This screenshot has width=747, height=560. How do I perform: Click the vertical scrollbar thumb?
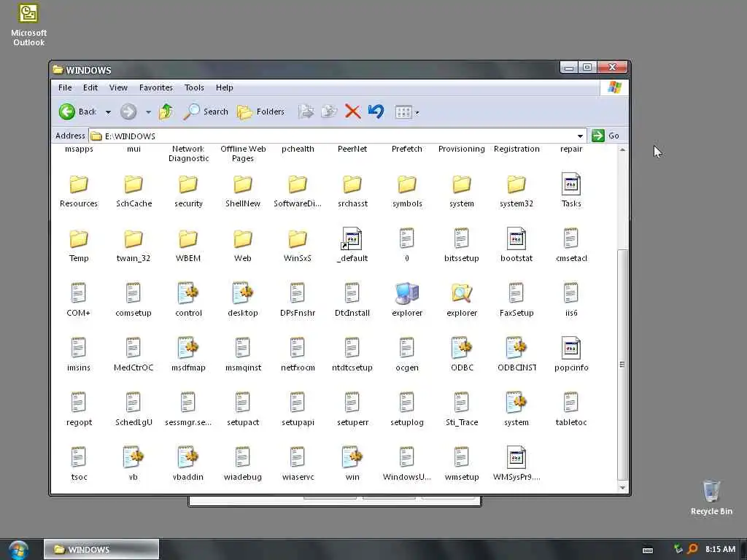coord(622,365)
